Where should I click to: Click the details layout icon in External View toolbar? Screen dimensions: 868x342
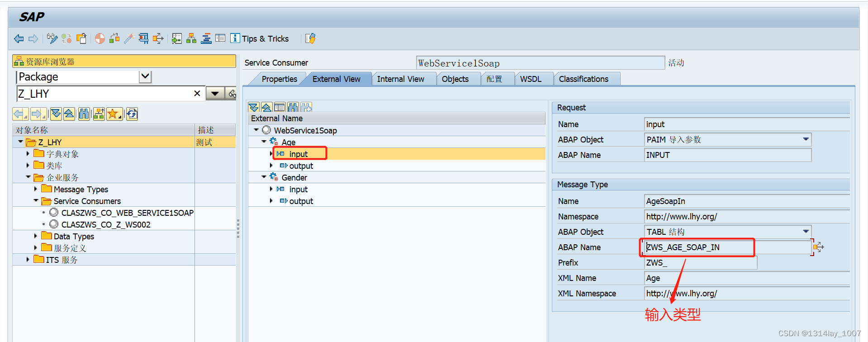pyautogui.click(x=280, y=107)
